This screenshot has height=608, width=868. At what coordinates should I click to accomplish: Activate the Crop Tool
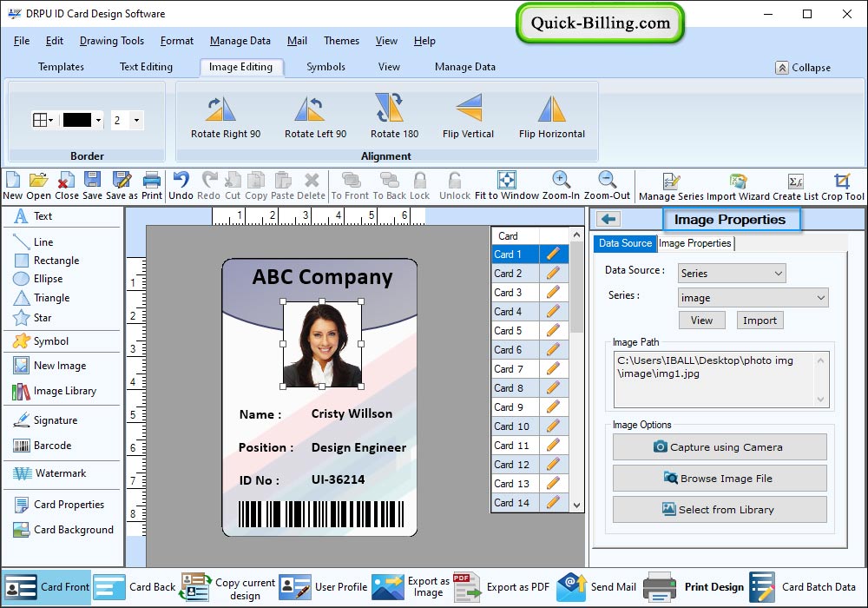click(842, 187)
